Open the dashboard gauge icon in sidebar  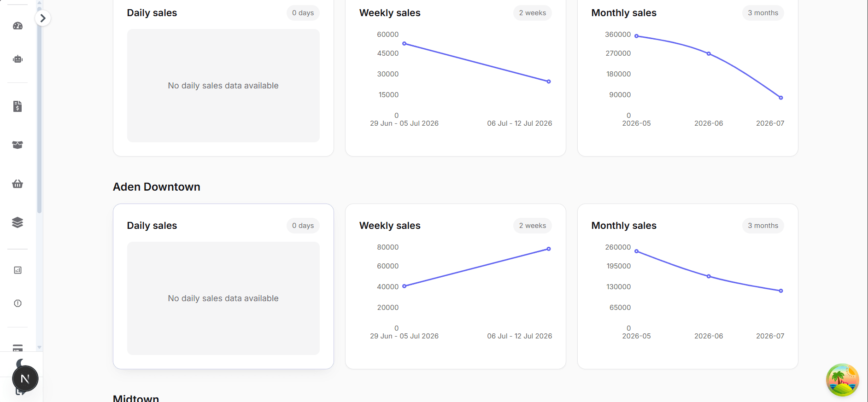(18, 26)
